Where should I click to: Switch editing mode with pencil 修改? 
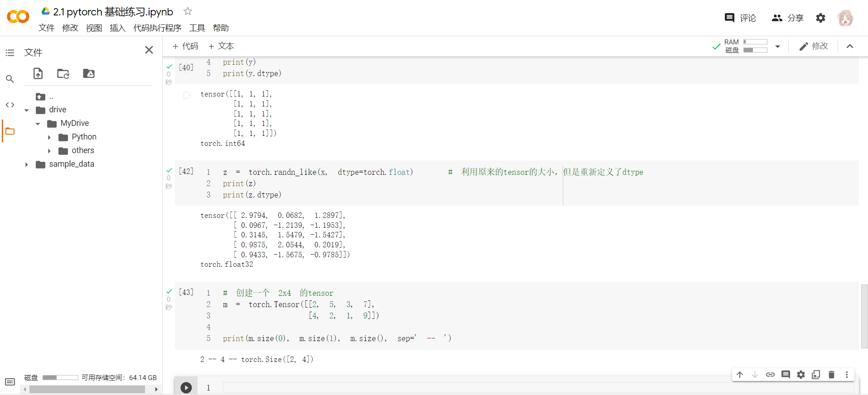(x=814, y=46)
